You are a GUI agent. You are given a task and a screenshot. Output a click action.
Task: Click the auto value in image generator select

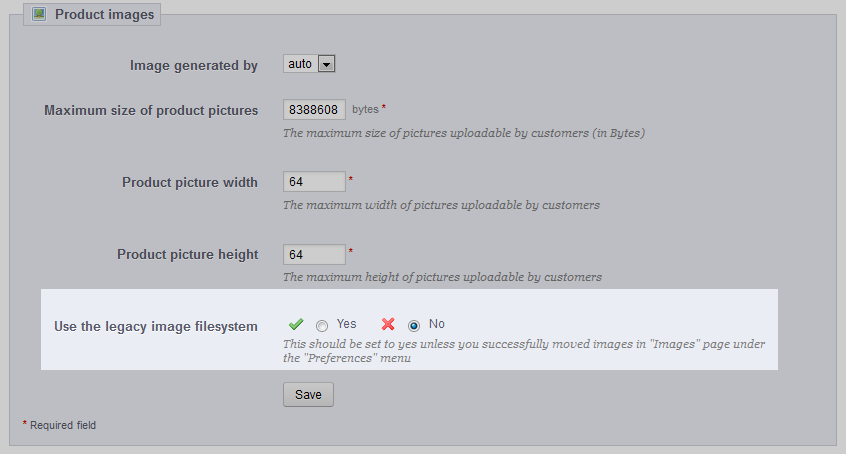click(300, 64)
